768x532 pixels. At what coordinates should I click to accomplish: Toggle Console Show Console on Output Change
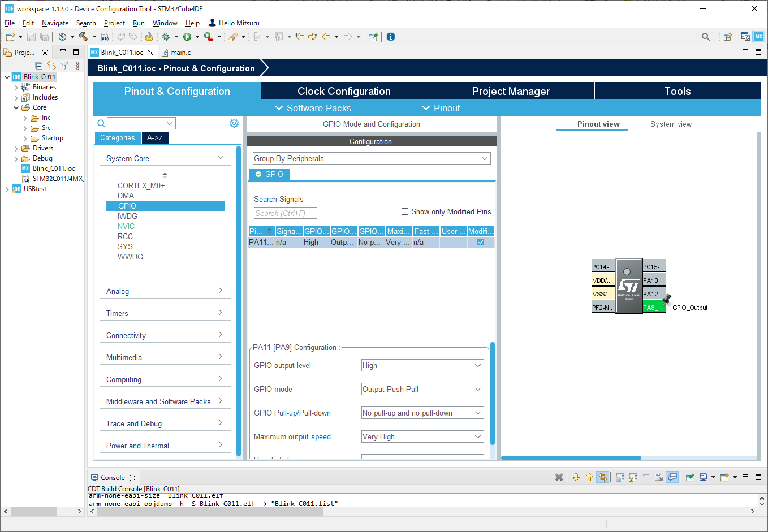coord(672,477)
